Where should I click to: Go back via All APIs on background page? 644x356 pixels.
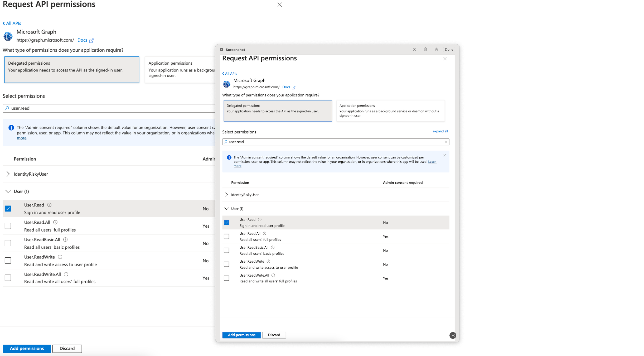[12, 23]
